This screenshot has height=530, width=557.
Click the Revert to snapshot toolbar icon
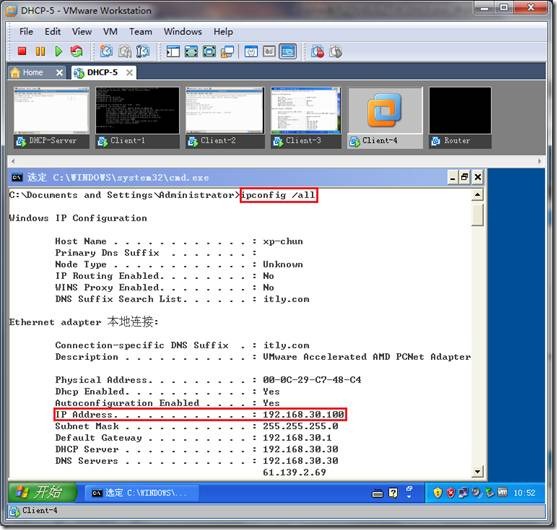pos(125,52)
